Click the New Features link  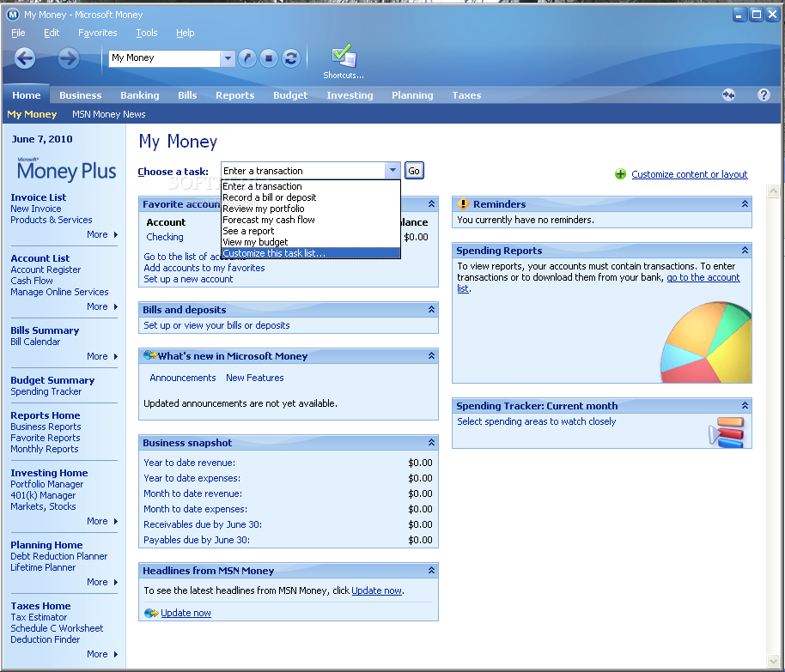255,378
